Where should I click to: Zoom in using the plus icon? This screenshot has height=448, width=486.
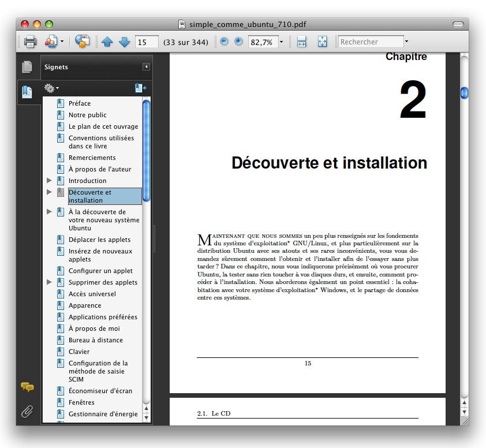(237, 42)
